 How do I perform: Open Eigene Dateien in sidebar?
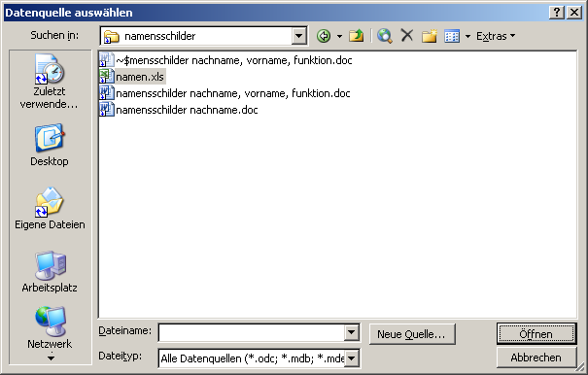point(50,209)
